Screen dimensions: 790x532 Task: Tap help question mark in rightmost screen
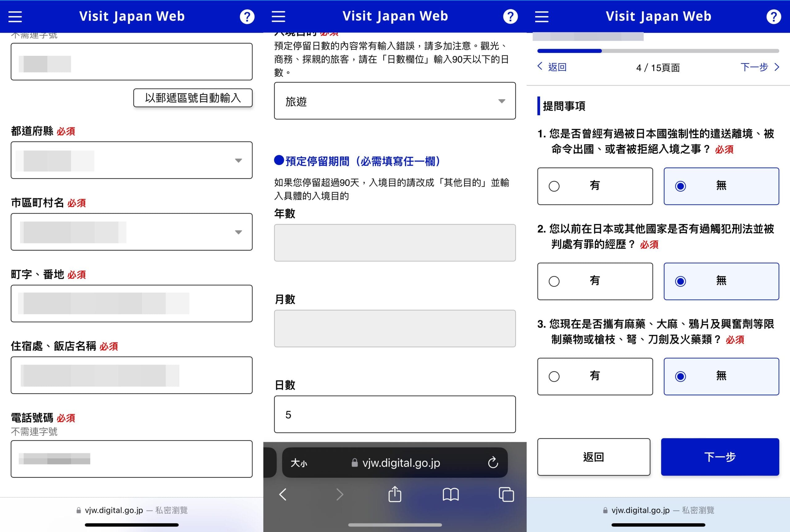pyautogui.click(x=773, y=16)
